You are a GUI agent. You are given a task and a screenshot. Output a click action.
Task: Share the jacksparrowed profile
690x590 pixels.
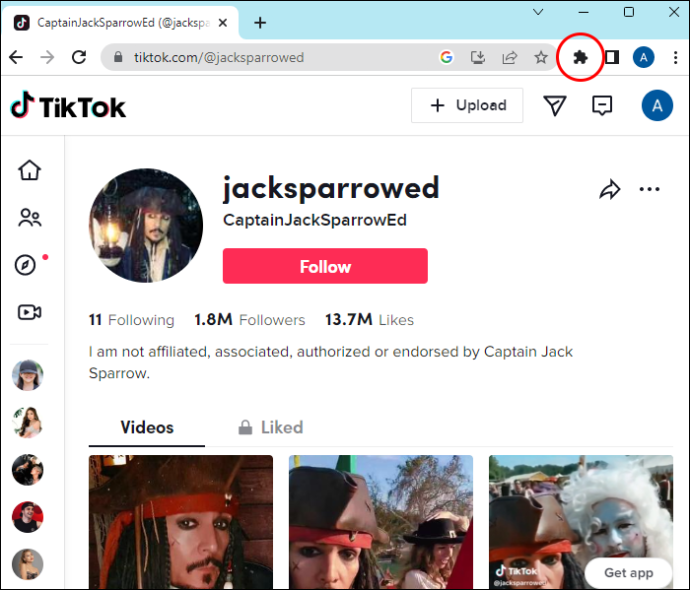point(610,189)
